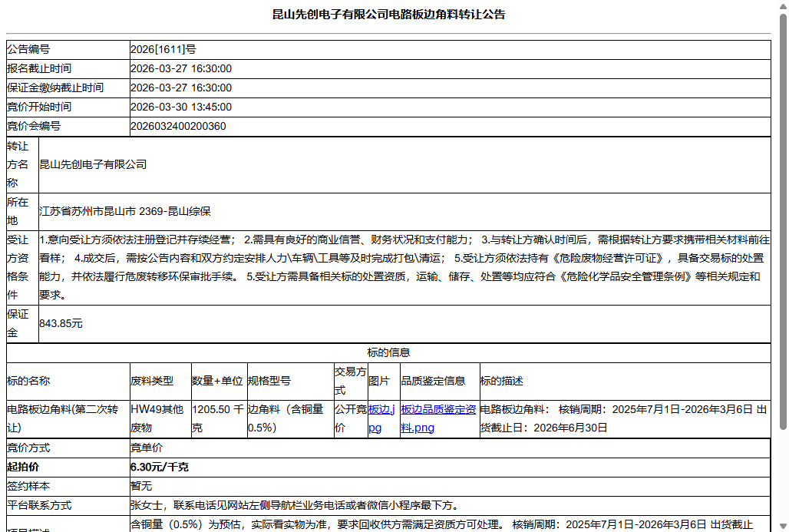
Task: Click the 签约样本 暂无 cell
Action: point(138,486)
